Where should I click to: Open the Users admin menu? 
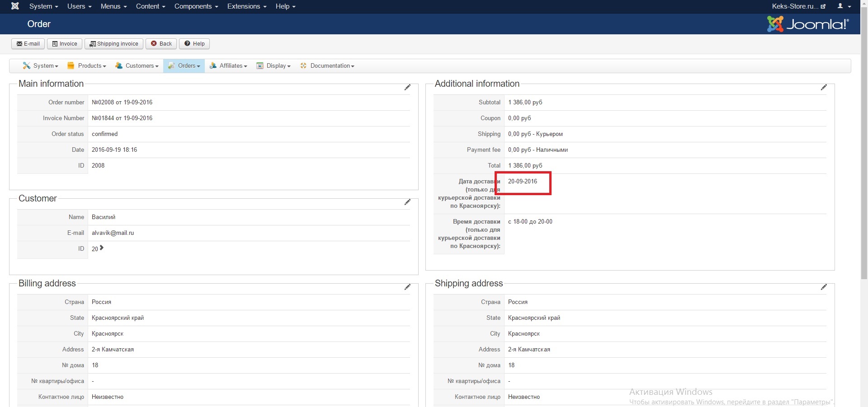click(79, 6)
